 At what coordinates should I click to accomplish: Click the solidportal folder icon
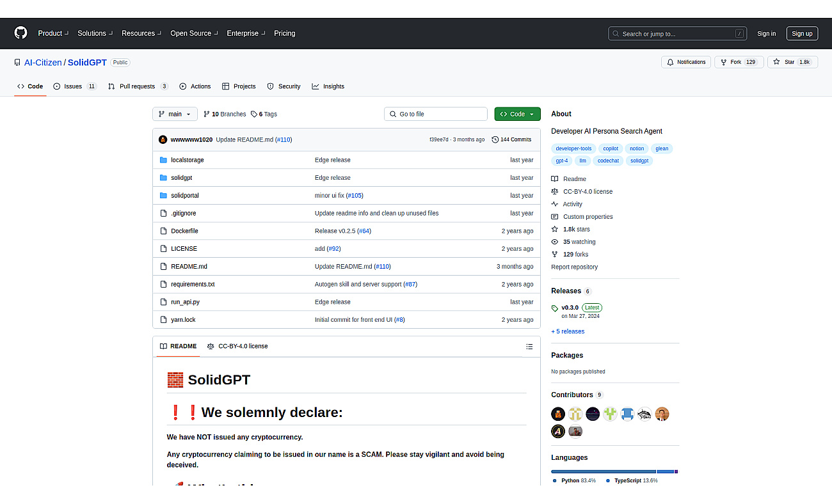pos(163,195)
